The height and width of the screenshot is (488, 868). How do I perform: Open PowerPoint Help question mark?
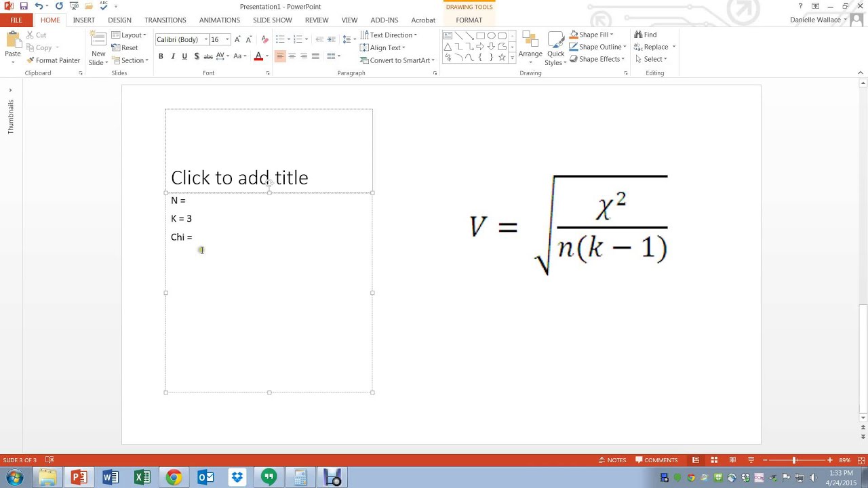click(x=800, y=6)
